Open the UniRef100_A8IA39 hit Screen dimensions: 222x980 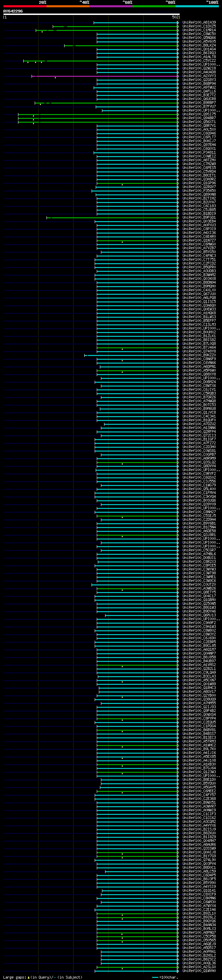[199, 23]
